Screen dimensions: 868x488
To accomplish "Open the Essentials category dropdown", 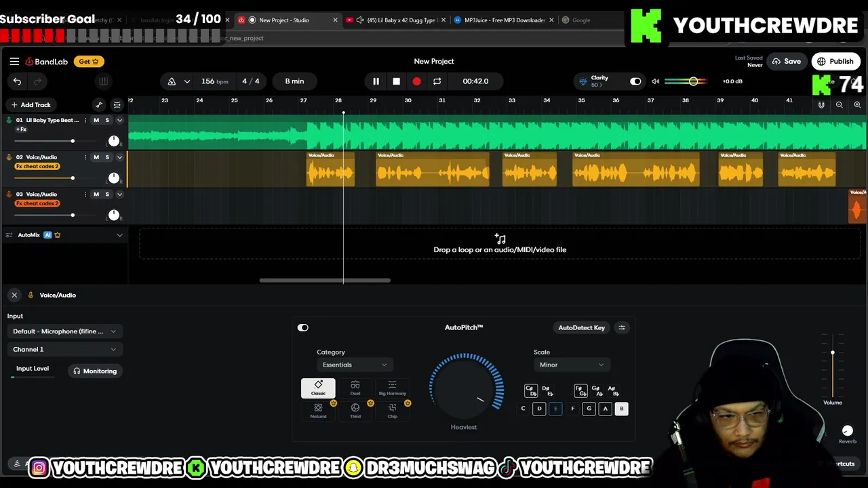I will pyautogui.click(x=354, y=365).
